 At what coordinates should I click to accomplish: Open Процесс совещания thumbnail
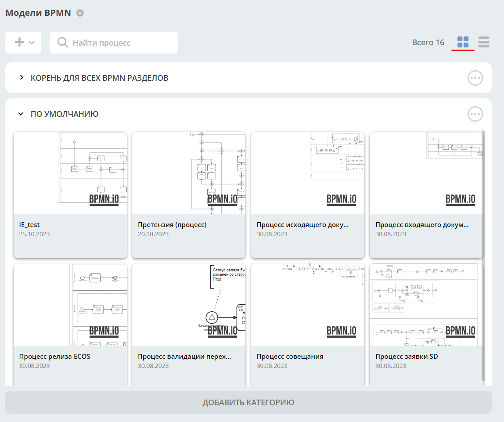[x=308, y=305]
